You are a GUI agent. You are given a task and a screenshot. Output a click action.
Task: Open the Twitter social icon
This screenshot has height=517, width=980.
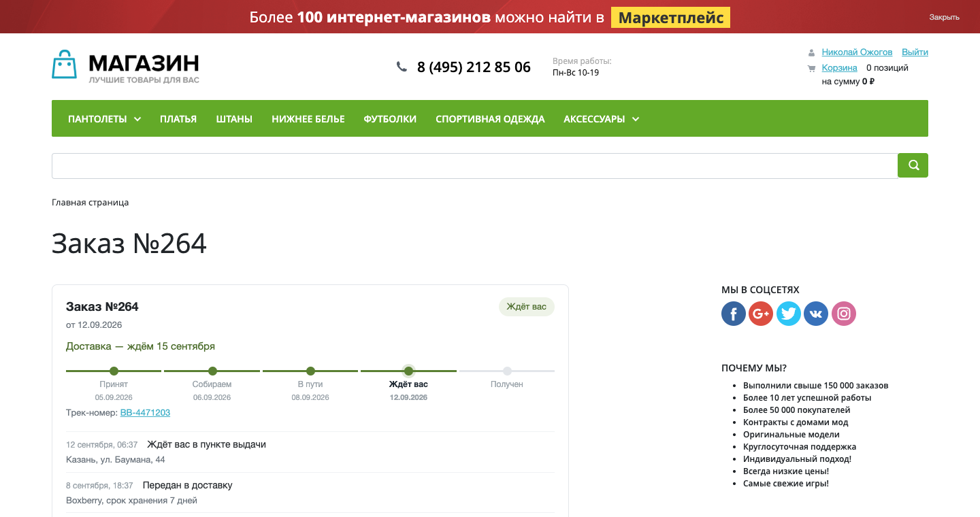[x=789, y=314]
